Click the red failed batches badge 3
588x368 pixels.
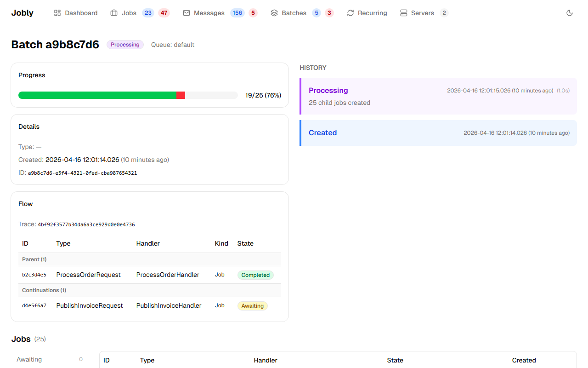tap(329, 13)
